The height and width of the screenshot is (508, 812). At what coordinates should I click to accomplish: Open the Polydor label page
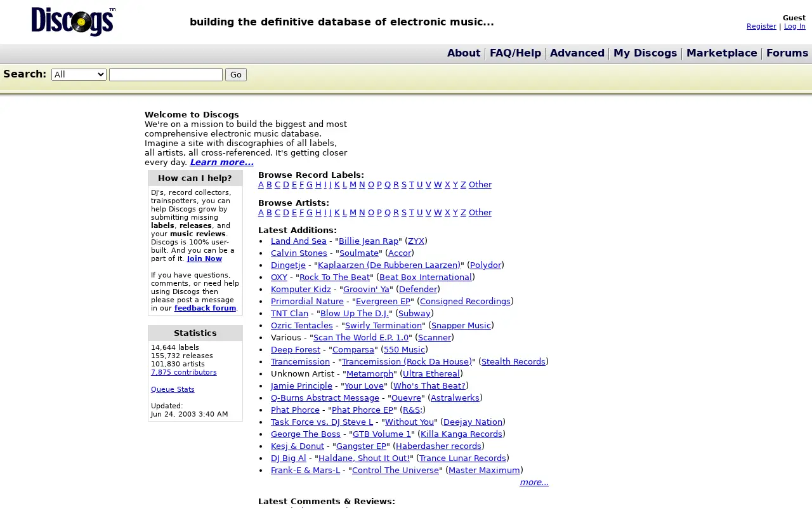[486, 265]
